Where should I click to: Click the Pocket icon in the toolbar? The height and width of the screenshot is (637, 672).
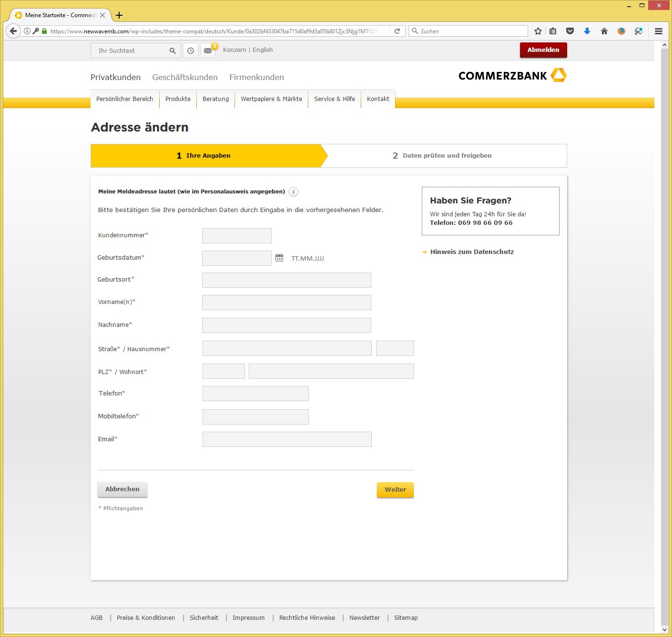(570, 31)
